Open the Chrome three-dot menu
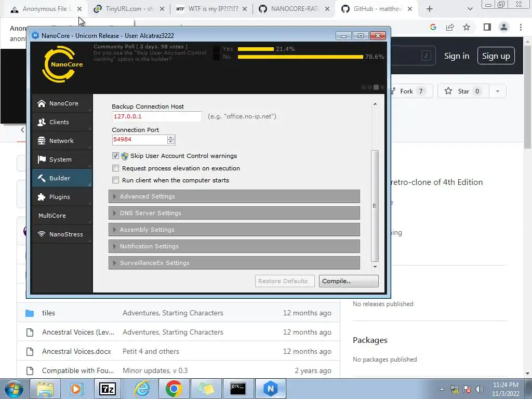Viewport: 532px width, 399px height. [521, 27]
